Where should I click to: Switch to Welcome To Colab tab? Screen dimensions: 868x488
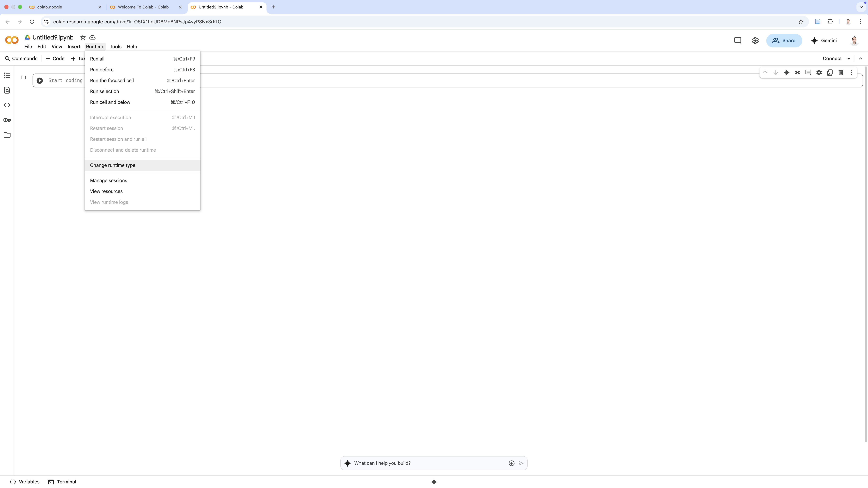point(143,7)
